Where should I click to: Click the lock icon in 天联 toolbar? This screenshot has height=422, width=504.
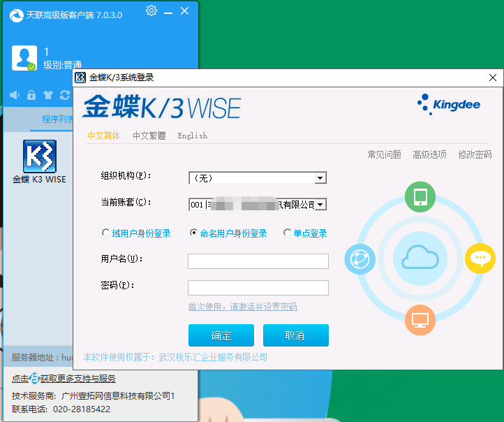point(31,95)
